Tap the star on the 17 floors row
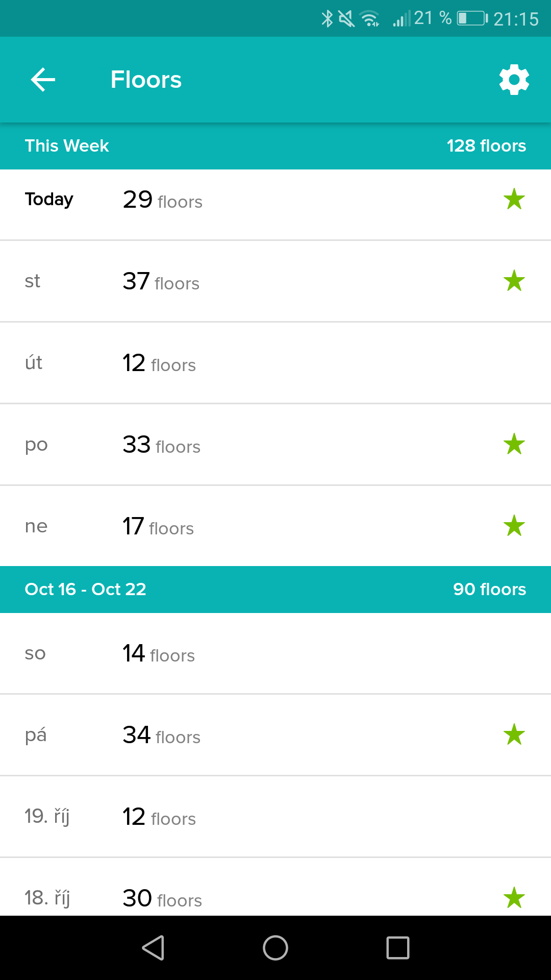Image resolution: width=551 pixels, height=980 pixels. click(514, 526)
